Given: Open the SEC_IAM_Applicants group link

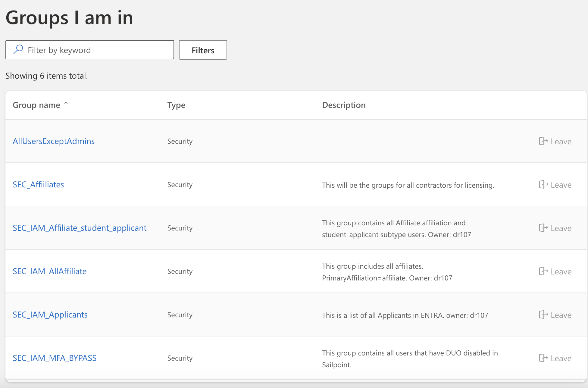Looking at the screenshot, I should (50, 314).
